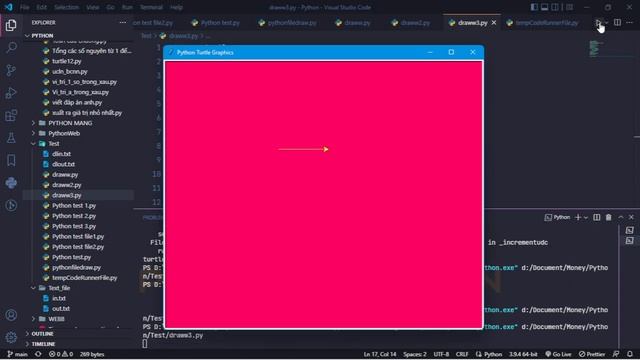Screen dimensions: 640x360
Task: Open draww3.py in the explorer tree
Action: [78, 195]
